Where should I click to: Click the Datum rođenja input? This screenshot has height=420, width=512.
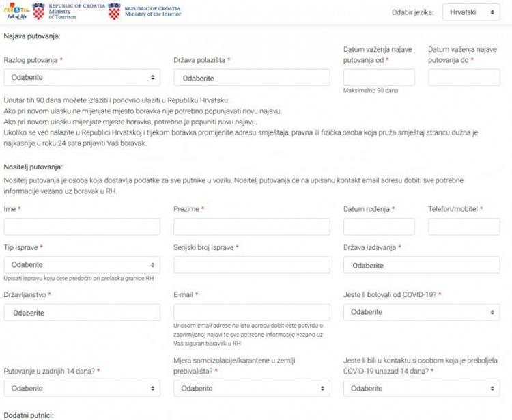(379, 227)
